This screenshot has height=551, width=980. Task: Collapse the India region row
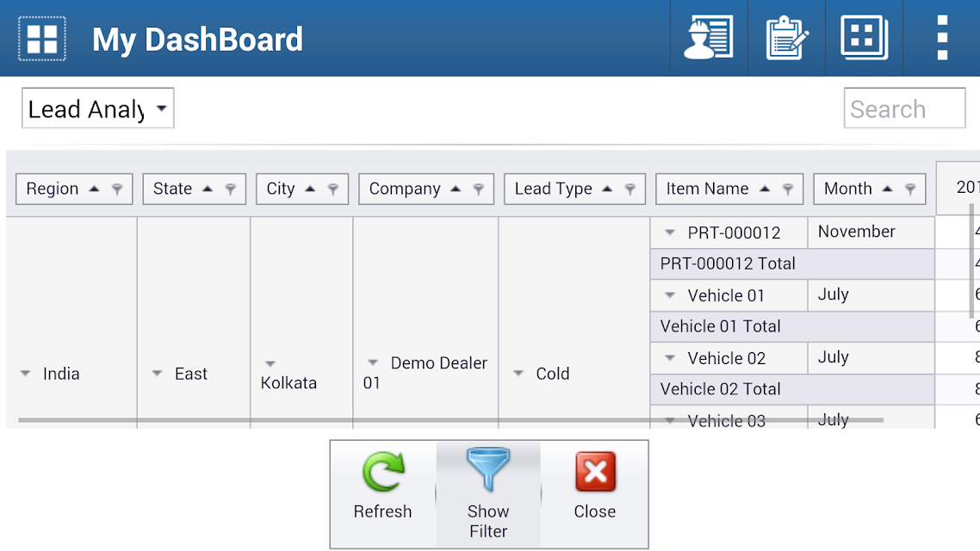pos(26,374)
